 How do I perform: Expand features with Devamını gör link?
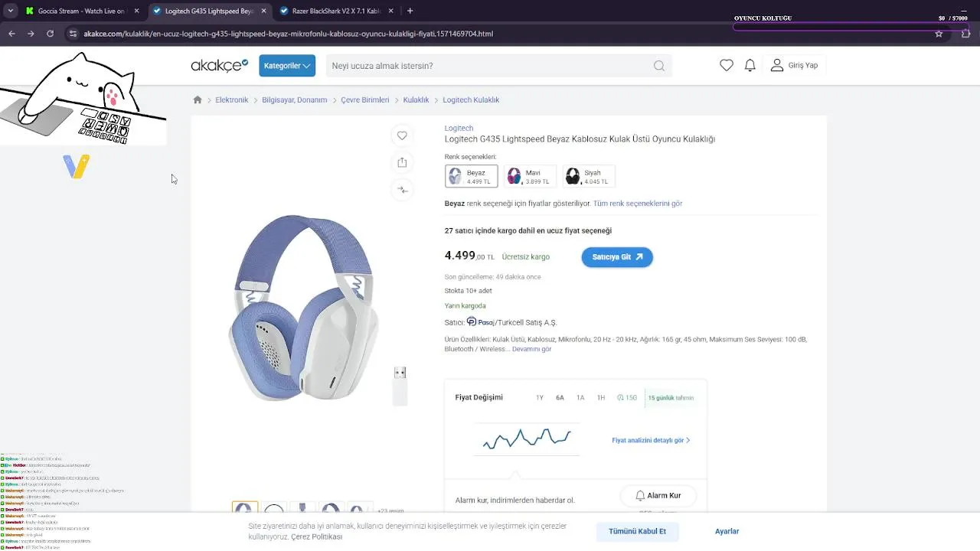pyautogui.click(x=531, y=349)
